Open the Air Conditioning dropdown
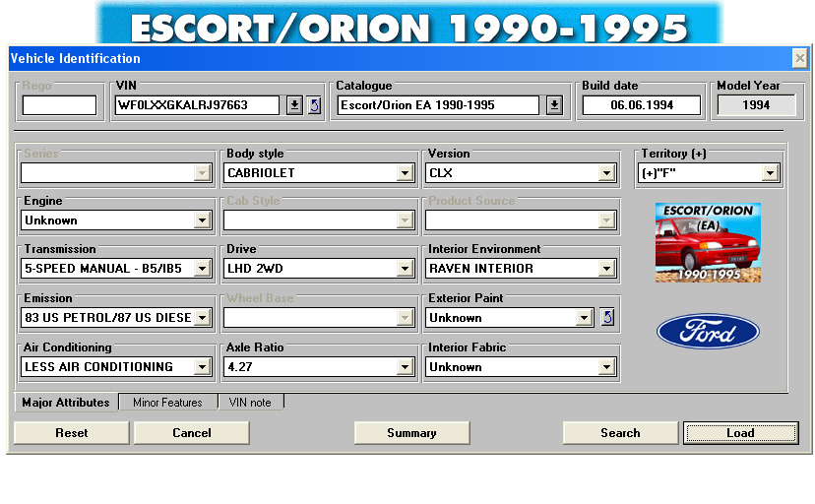815x504 pixels. click(202, 367)
